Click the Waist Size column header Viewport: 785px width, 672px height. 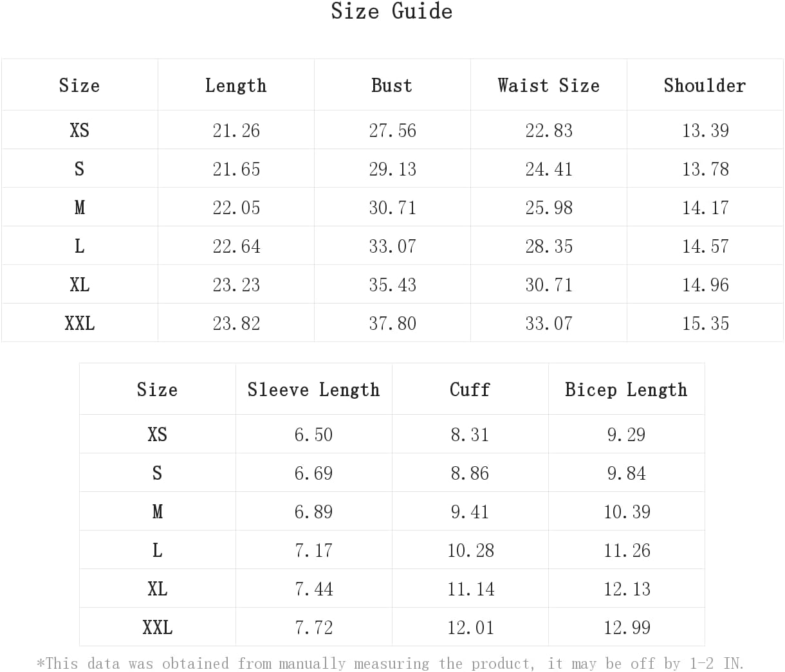548,85
